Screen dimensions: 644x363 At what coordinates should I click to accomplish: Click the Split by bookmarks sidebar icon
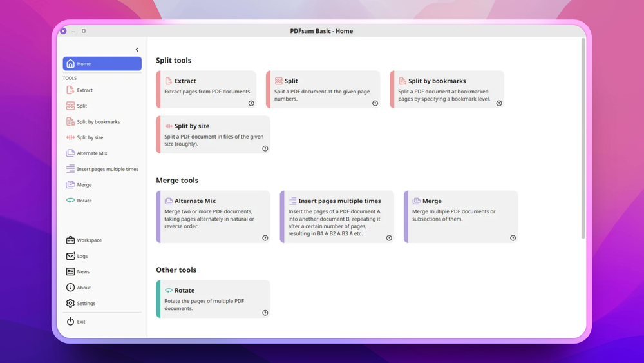tap(70, 122)
